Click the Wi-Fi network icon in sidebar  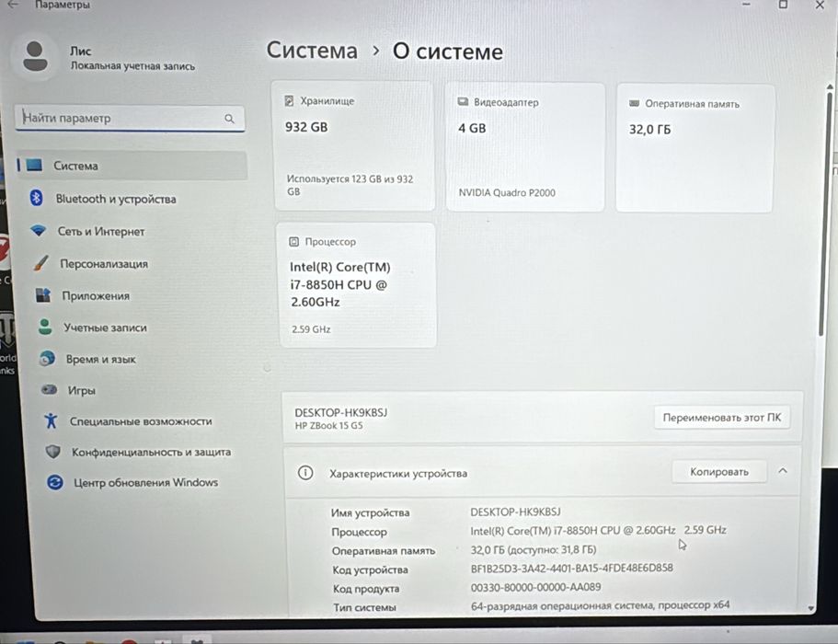click(38, 231)
